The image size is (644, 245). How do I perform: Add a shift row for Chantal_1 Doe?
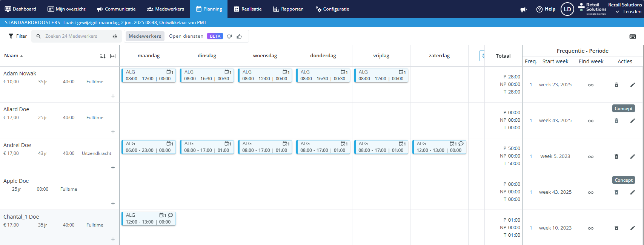pyautogui.click(x=113, y=239)
